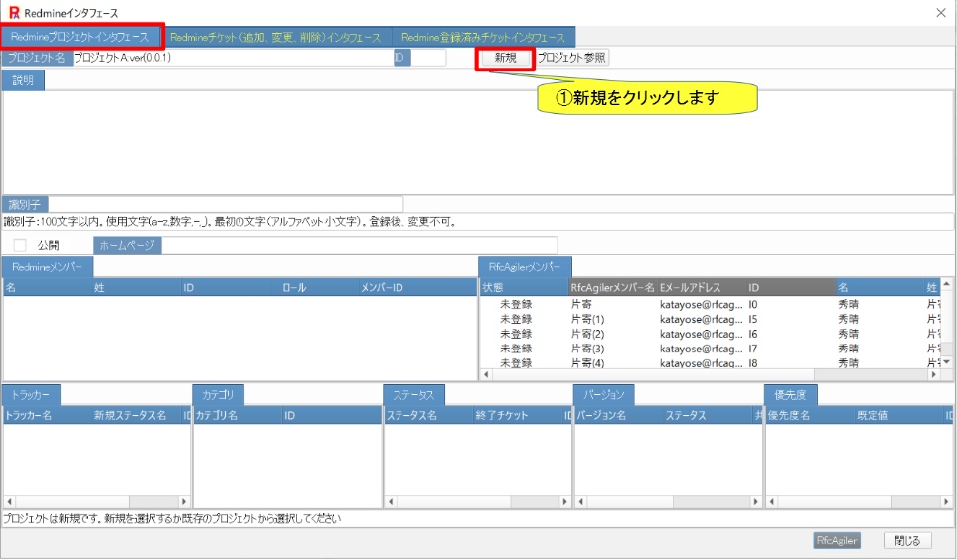The height and width of the screenshot is (560, 957).
Task: Sort the Redmine members by メンバーID column
Action: (417, 287)
